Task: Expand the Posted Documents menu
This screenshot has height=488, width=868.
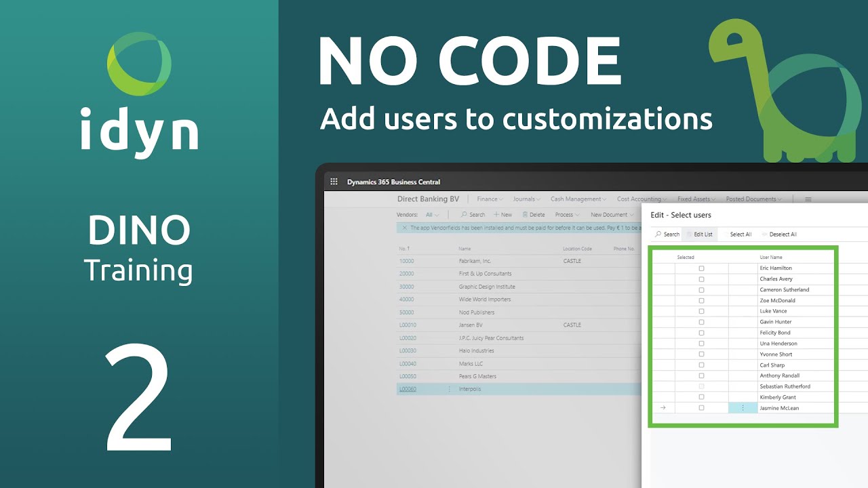Action: [x=754, y=199]
